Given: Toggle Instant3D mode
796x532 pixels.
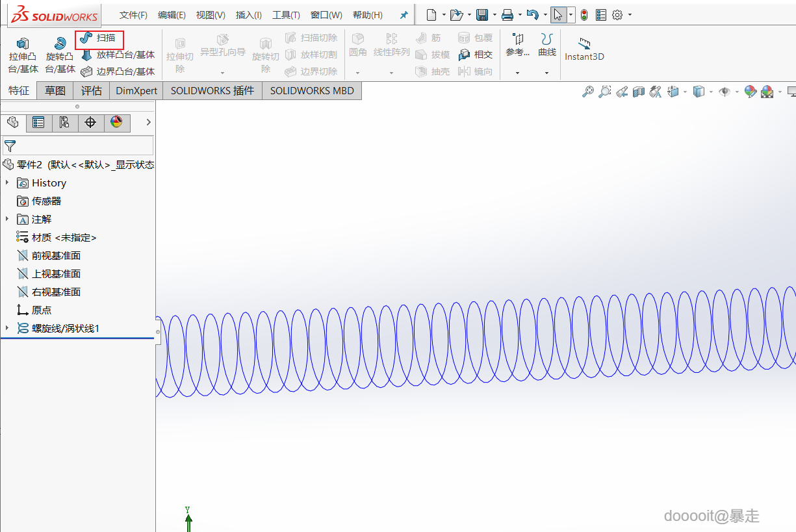Looking at the screenshot, I should click(584, 49).
